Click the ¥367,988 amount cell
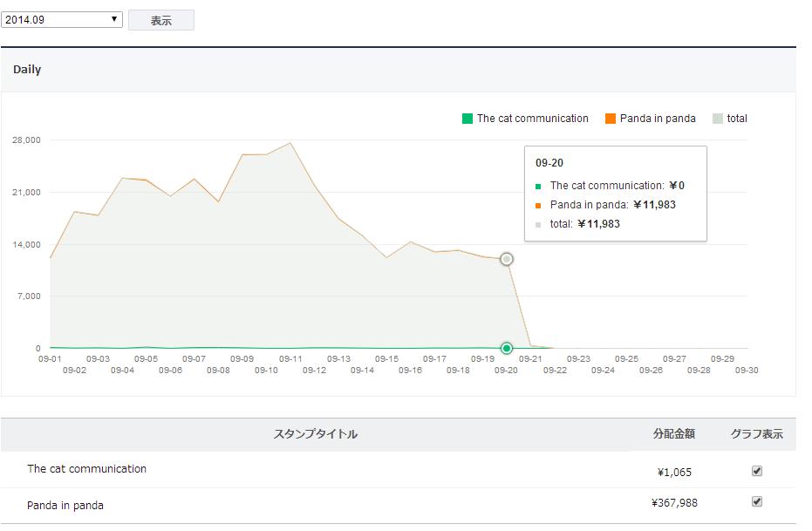 [x=674, y=502]
